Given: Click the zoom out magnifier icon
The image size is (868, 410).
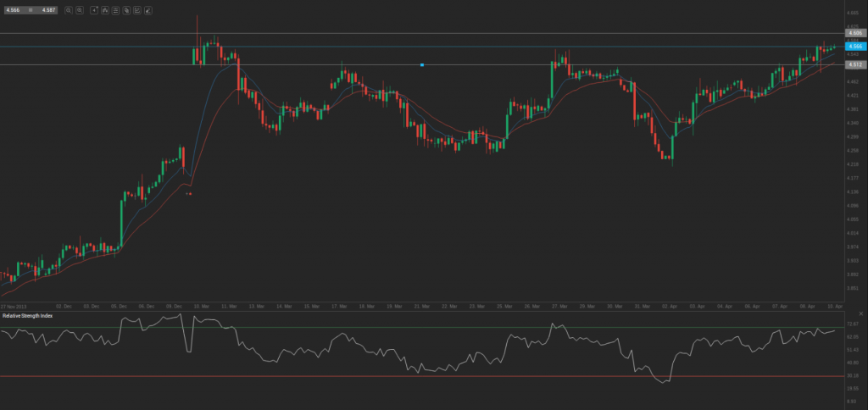Looking at the screenshot, I should point(68,10).
